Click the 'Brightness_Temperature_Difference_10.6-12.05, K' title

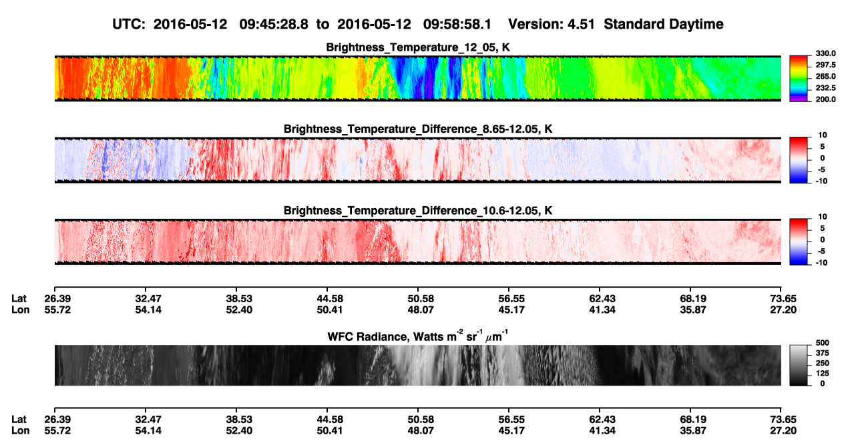tap(418, 211)
